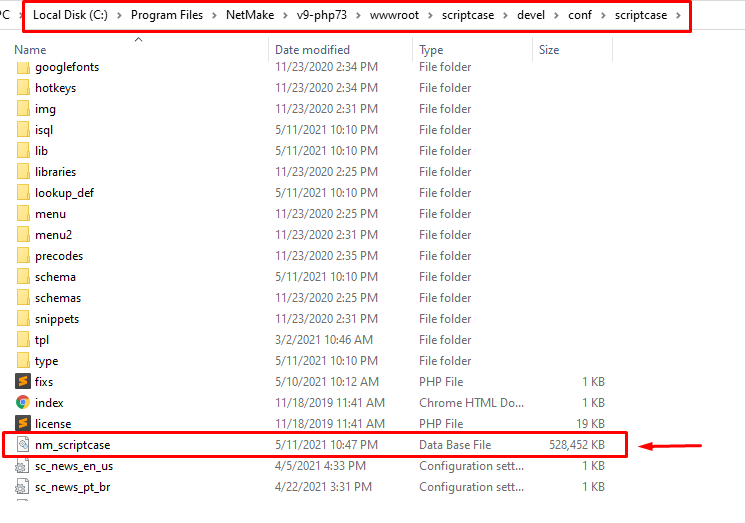Navigate to conf breadcrumb segment
The image size is (745, 523).
(580, 15)
